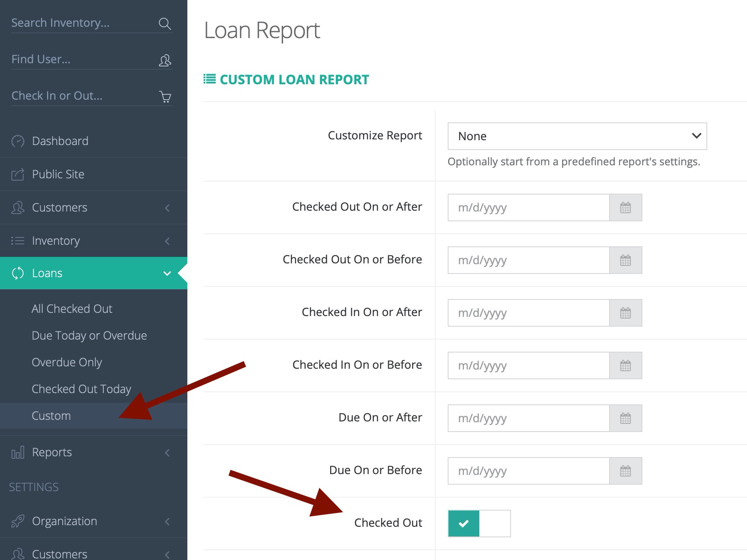Click the Checked In On or After date field
This screenshot has height=560, width=747.
point(528,313)
